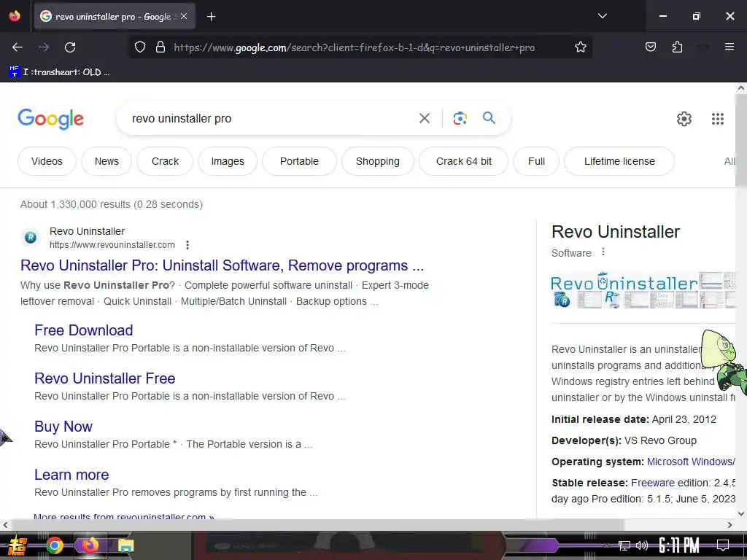Select the Full search chip
This screenshot has height=560, width=747.
pos(536,161)
